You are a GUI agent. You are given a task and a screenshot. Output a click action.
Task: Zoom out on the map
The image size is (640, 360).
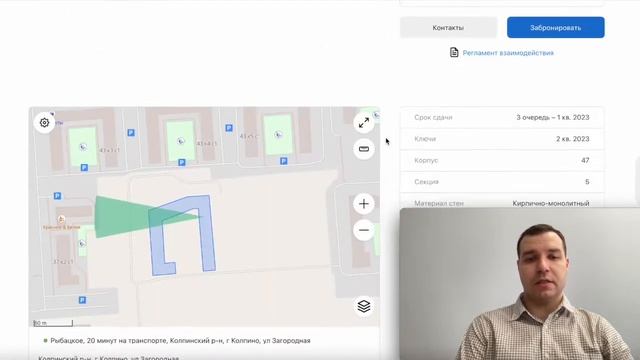tap(364, 230)
